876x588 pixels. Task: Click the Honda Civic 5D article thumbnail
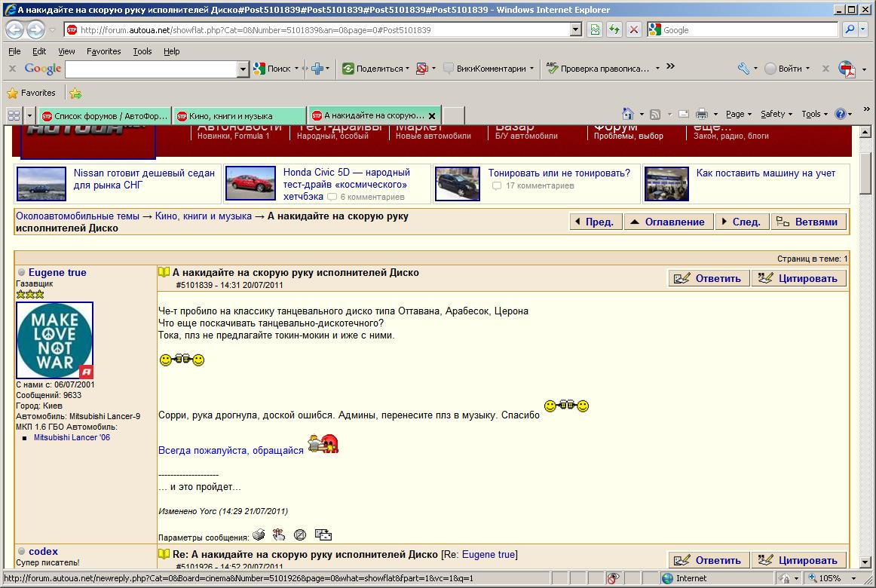click(250, 183)
